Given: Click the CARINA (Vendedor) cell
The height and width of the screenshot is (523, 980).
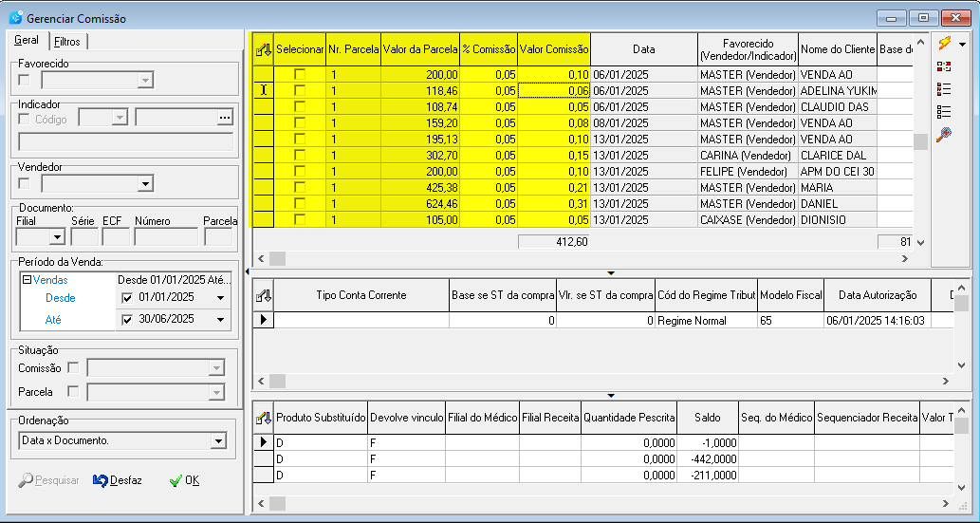Looking at the screenshot, I should coord(749,155).
